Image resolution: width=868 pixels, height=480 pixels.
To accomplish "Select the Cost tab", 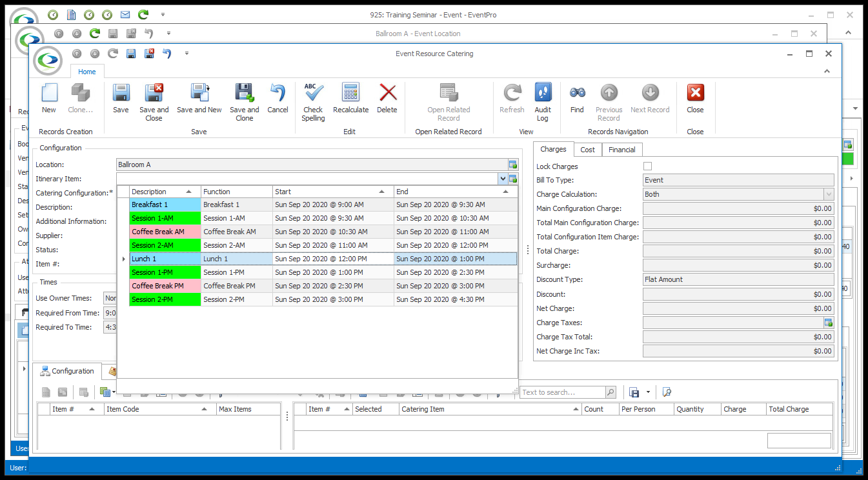I will [587, 149].
